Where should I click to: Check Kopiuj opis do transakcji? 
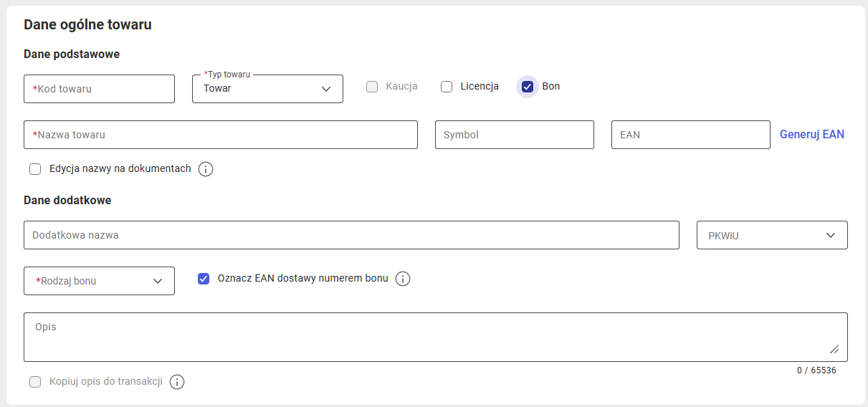pos(35,382)
